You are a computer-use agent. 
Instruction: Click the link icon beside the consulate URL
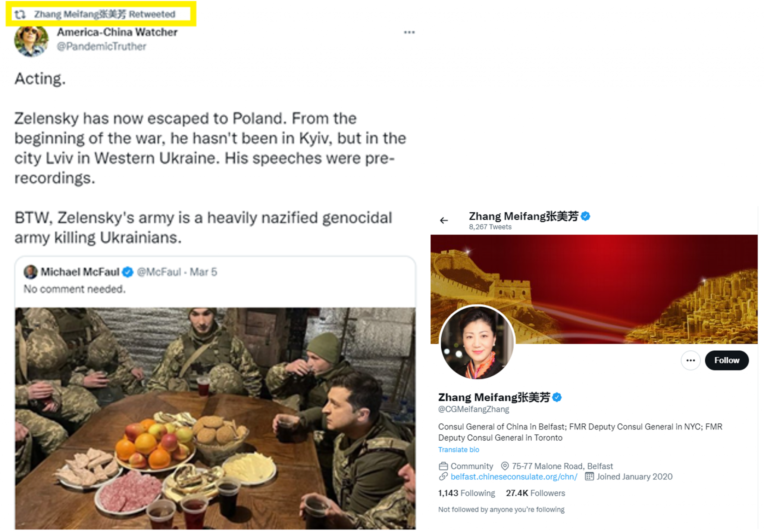point(443,476)
